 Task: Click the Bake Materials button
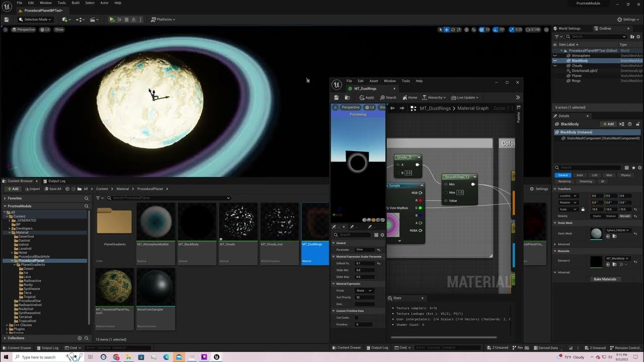click(x=605, y=279)
